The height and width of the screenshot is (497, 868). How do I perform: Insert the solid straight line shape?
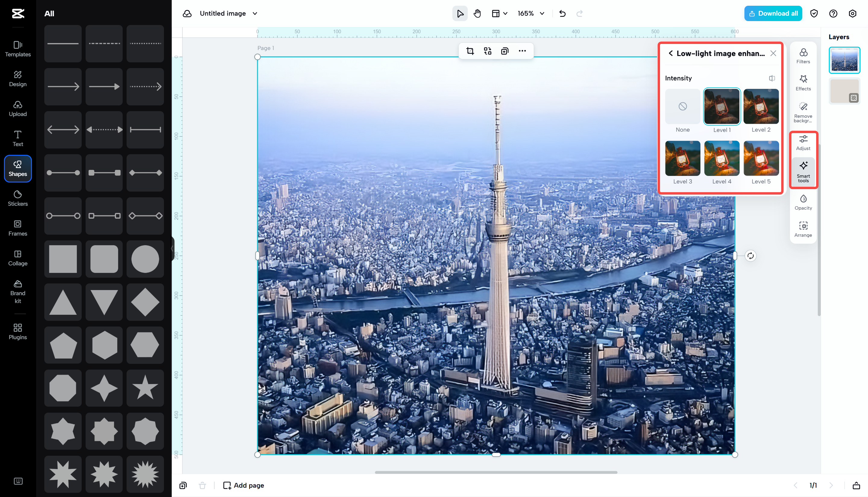point(63,43)
